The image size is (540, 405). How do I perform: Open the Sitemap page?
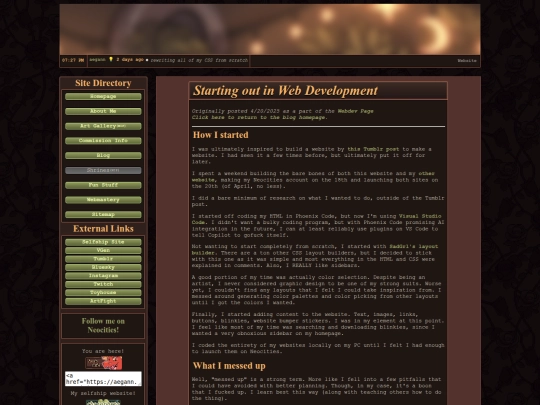[103, 214]
